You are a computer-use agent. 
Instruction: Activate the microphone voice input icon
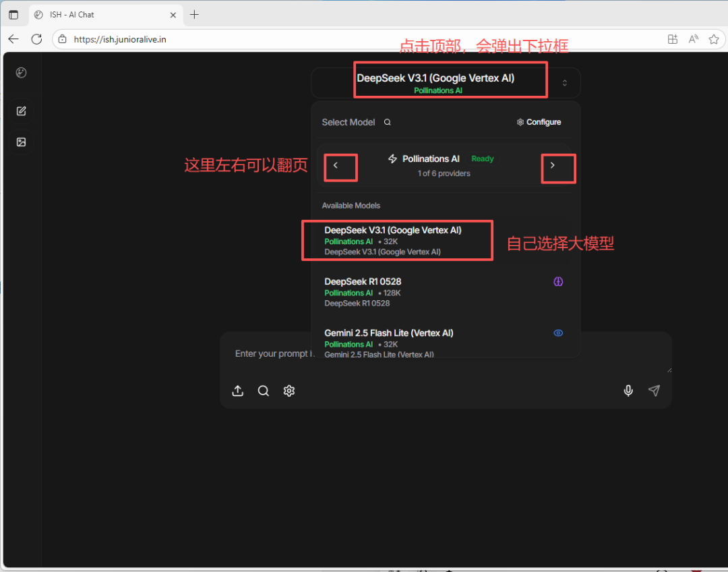[x=628, y=391]
